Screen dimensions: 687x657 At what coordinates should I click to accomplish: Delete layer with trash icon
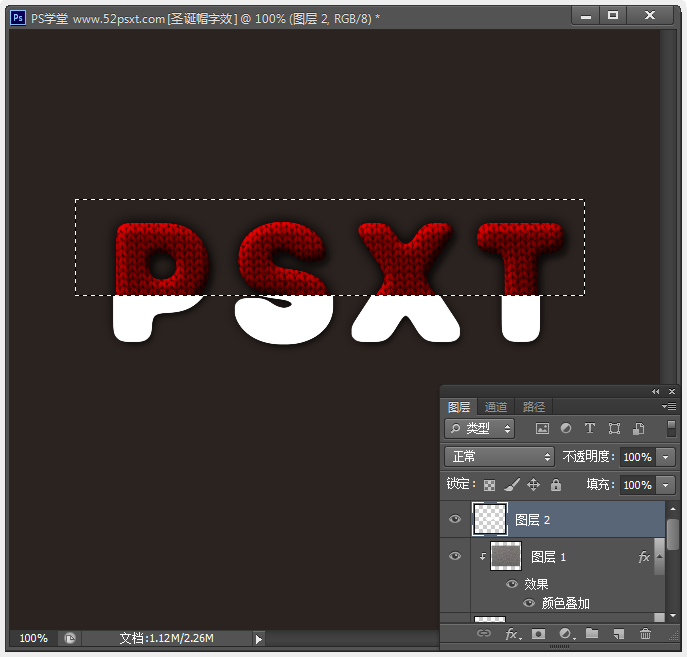click(x=645, y=633)
